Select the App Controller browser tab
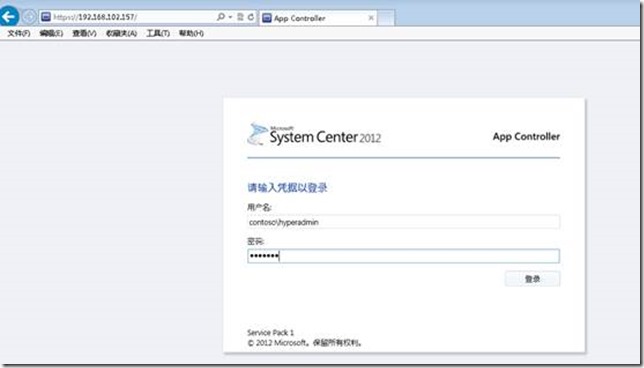This screenshot has height=368, width=644. pyautogui.click(x=317, y=18)
